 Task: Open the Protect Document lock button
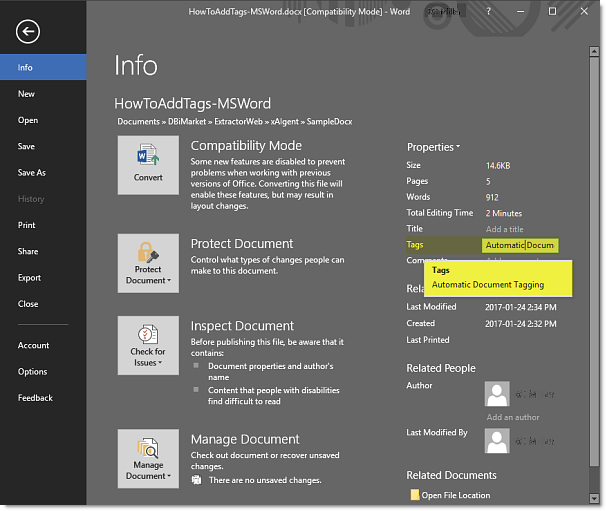pyautogui.click(x=148, y=263)
